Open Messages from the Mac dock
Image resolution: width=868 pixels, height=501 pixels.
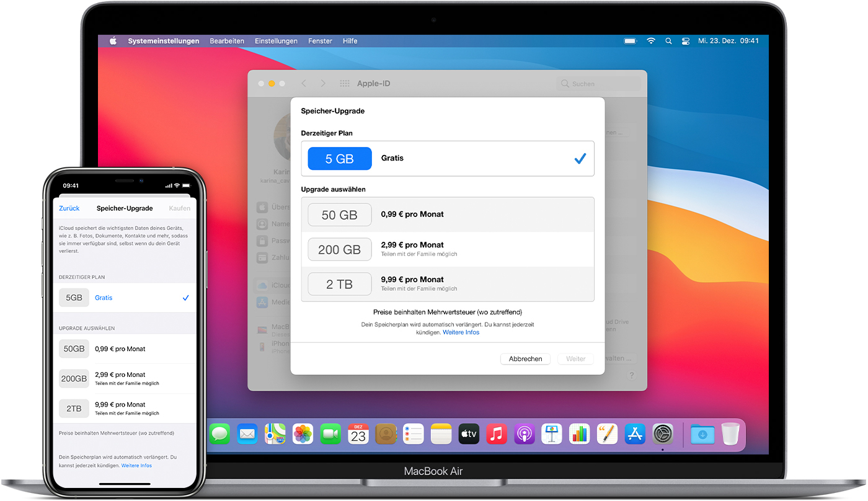[x=219, y=433]
